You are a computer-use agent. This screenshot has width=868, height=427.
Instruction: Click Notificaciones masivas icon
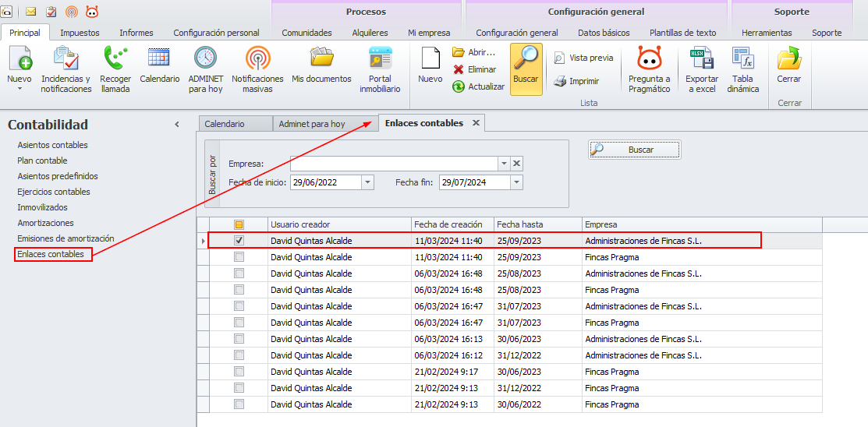point(257,60)
